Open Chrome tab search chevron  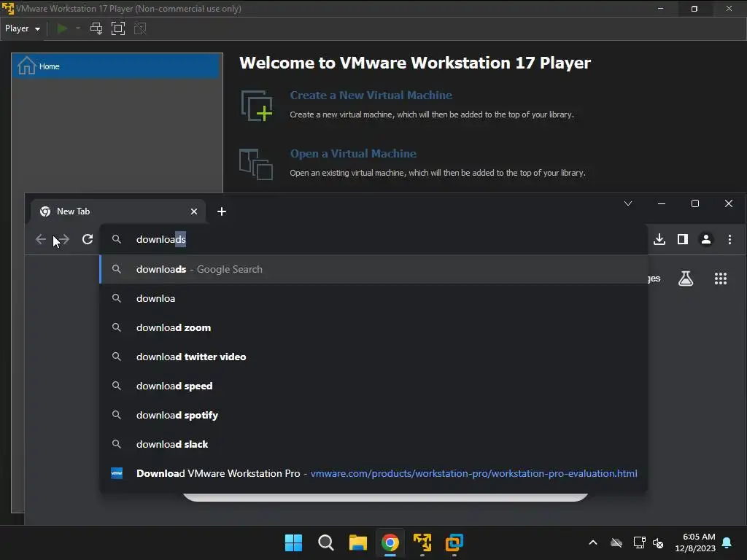click(628, 204)
